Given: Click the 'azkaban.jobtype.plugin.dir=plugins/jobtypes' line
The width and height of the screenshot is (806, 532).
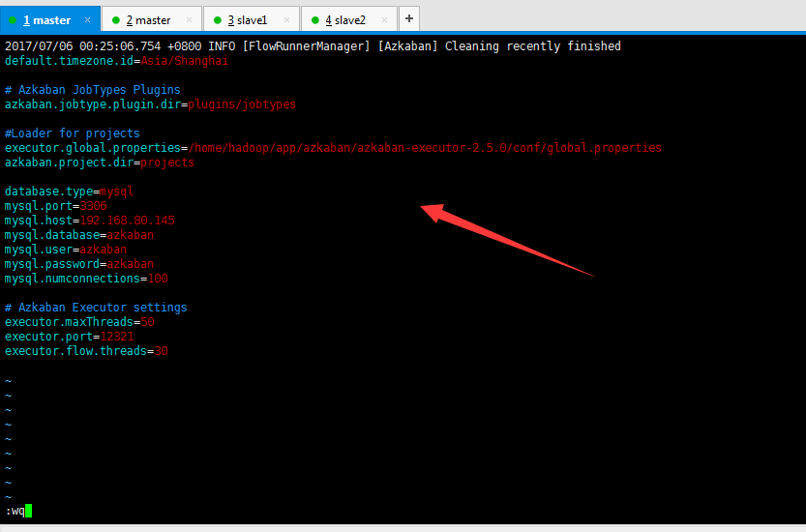Looking at the screenshot, I should [150, 104].
